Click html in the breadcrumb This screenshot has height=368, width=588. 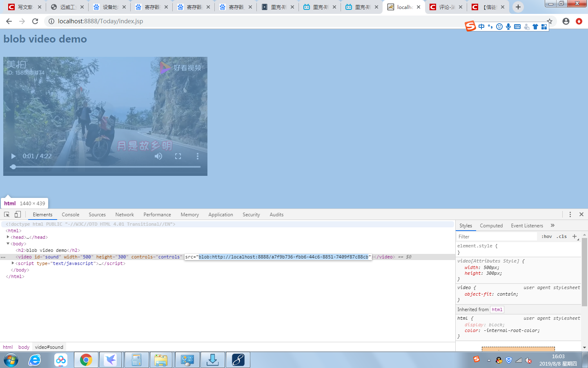coord(8,347)
